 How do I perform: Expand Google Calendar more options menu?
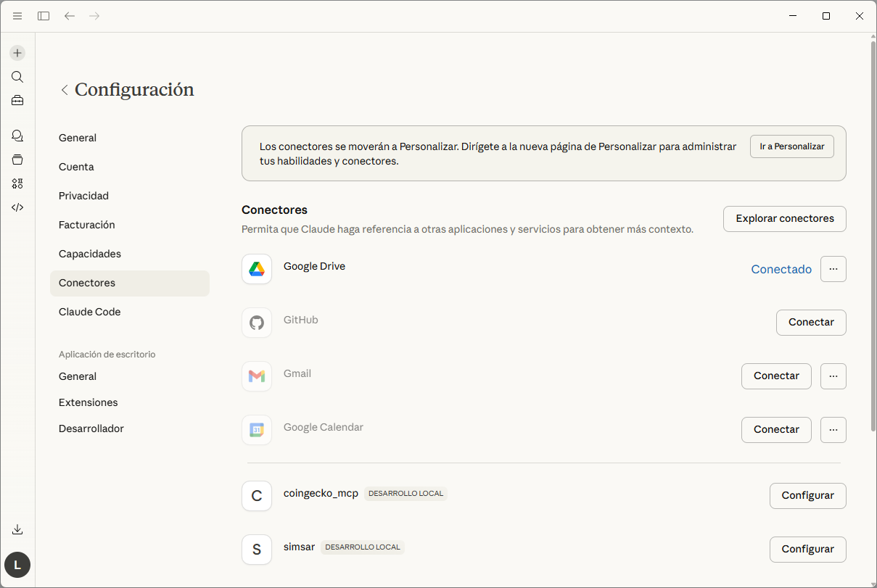[x=833, y=430]
